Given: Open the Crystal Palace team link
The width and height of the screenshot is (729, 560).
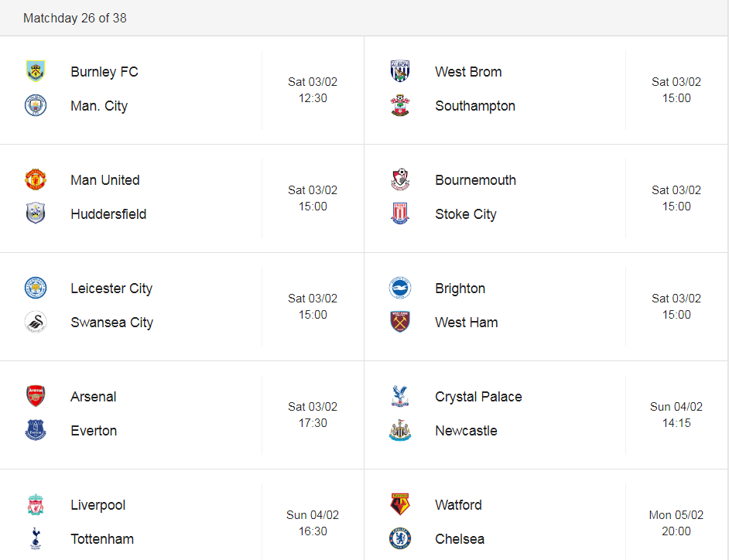Looking at the screenshot, I should [x=478, y=397].
